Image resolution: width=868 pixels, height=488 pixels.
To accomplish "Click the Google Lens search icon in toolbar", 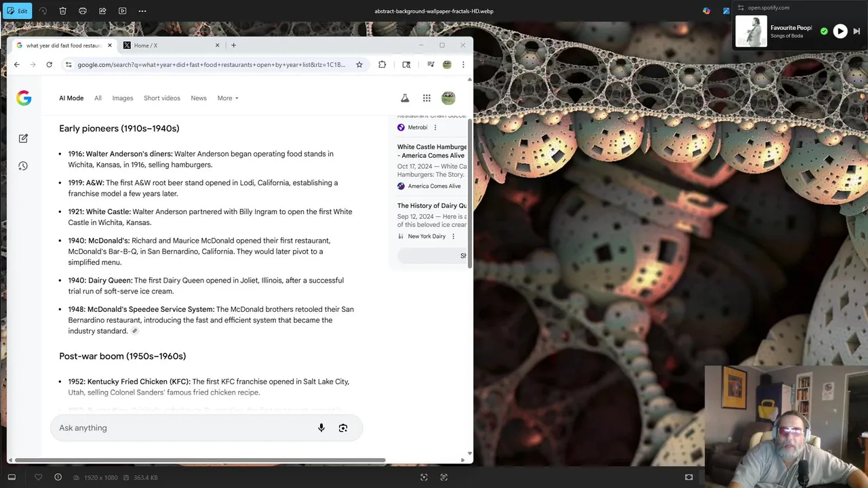I will click(406, 64).
